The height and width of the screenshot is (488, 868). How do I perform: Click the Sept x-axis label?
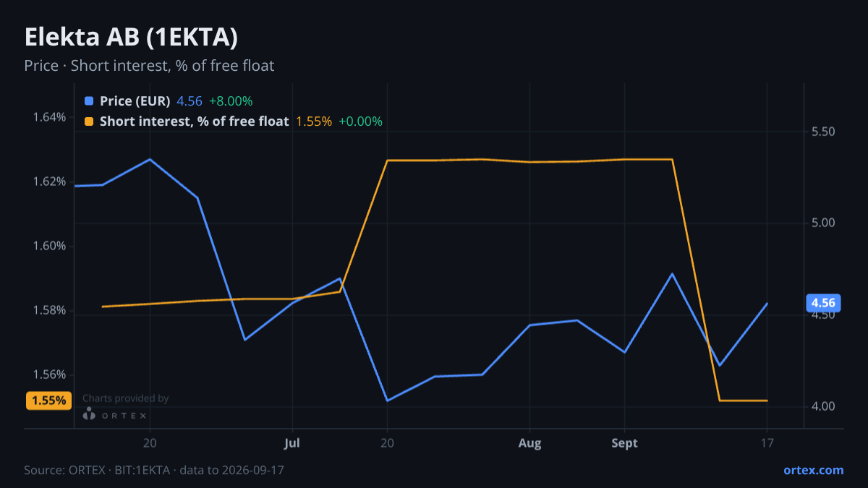(625, 443)
